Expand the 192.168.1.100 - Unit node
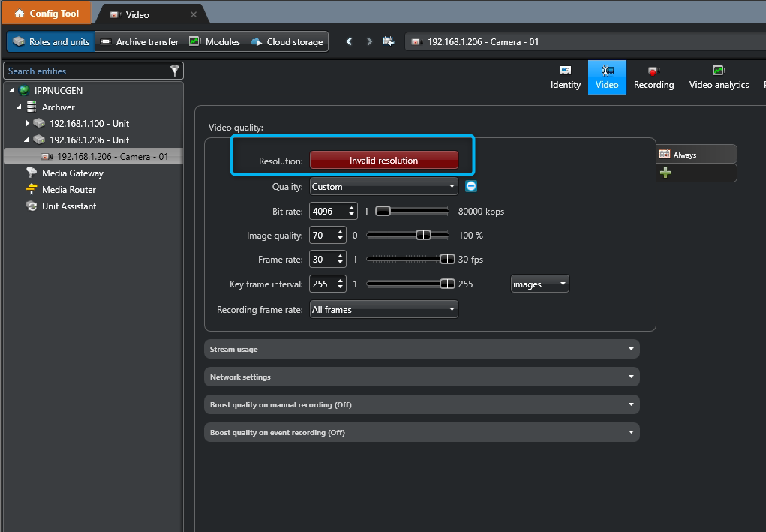 pos(28,123)
